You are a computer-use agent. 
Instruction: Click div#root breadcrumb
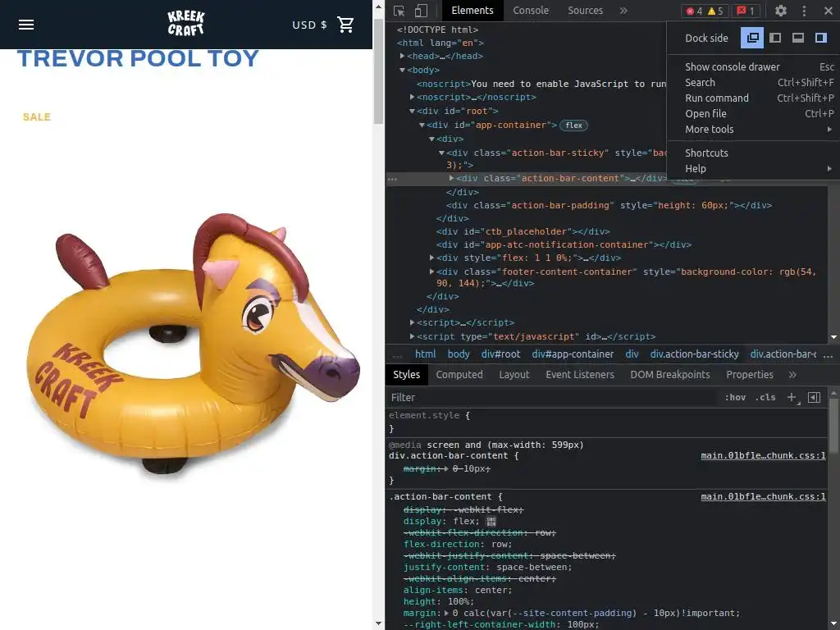[501, 354]
